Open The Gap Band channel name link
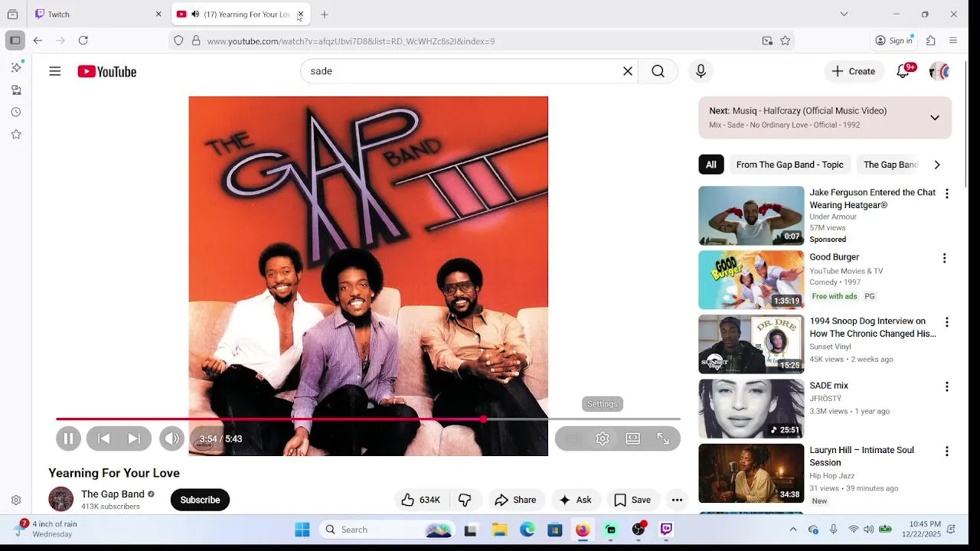Image resolution: width=980 pixels, height=551 pixels. (x=113, y=494)
